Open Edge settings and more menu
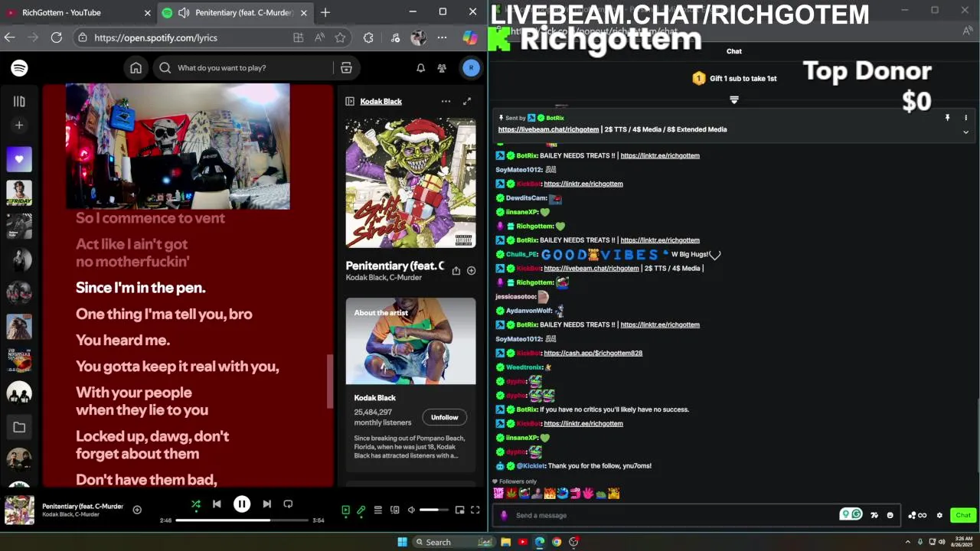This screenshot has height=551, width=980. pos(442,37)
